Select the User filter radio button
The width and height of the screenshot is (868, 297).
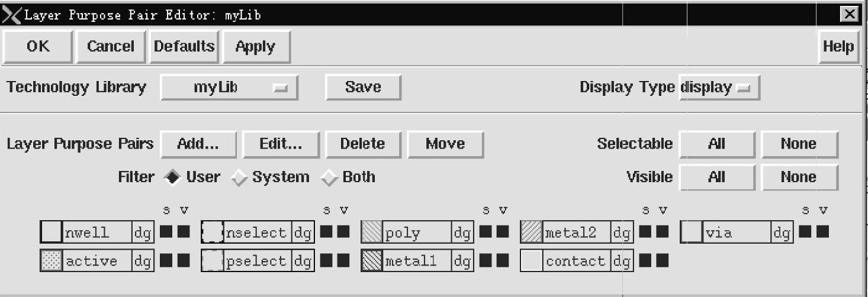pyautogui.click(x=172, y=177)
